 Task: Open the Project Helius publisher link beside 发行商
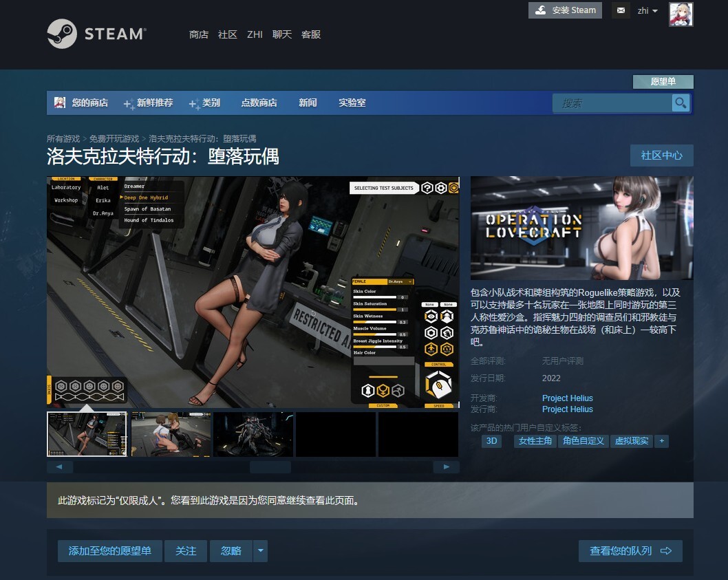568,409
